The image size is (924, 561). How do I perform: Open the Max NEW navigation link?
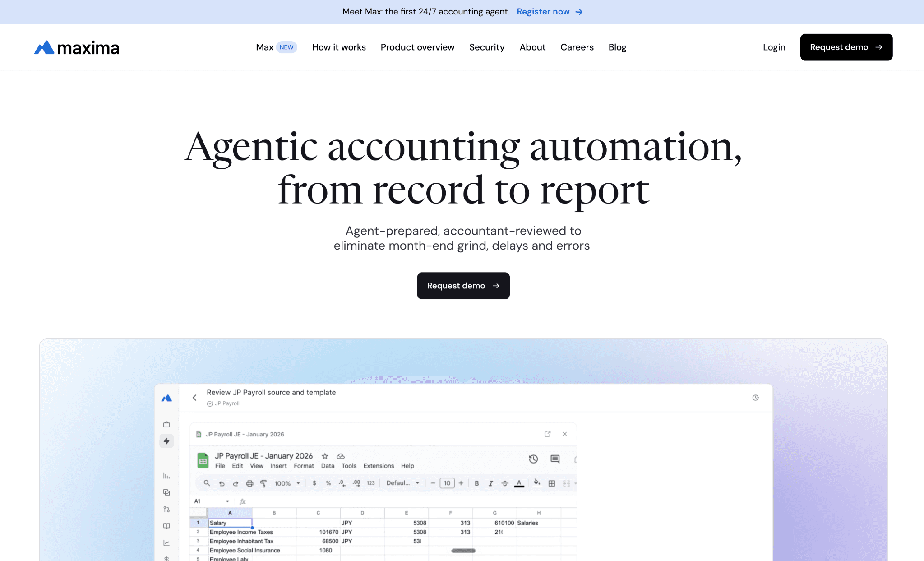[x=277, y=47]
